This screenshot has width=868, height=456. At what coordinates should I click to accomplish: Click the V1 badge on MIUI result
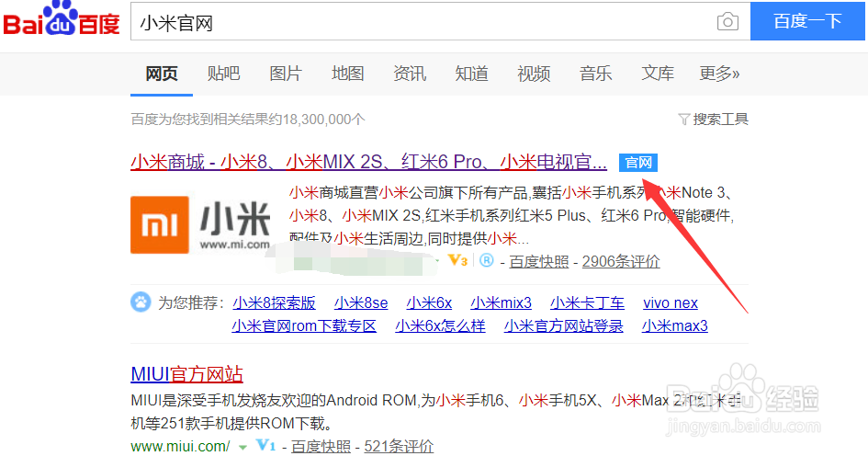pos(265,445)
